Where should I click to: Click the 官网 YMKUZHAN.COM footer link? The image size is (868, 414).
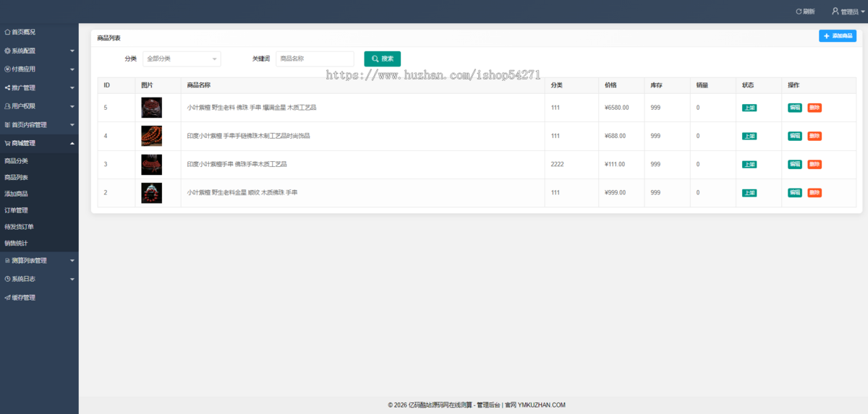[535, 405]
